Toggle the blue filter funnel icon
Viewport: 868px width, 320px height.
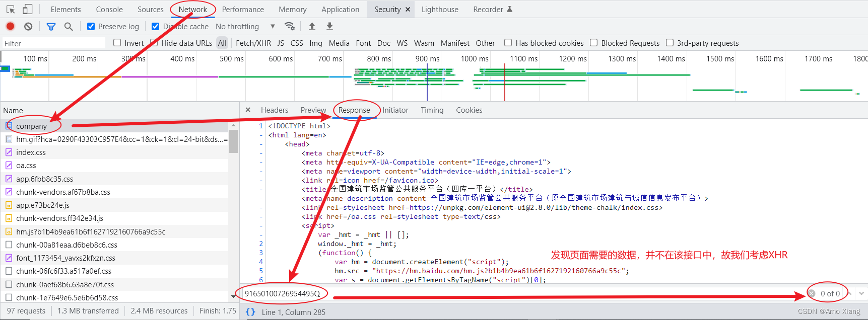[51, 26]
